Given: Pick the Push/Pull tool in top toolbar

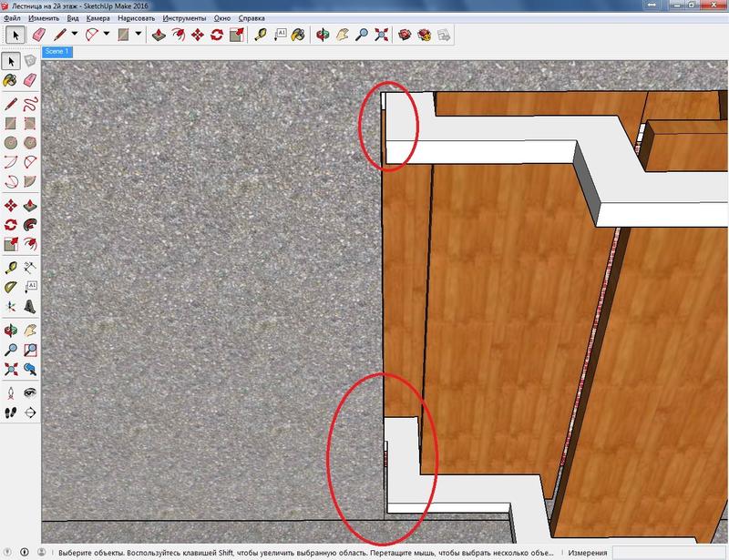Looking at the screenshot, I should (x=158, y=35).
